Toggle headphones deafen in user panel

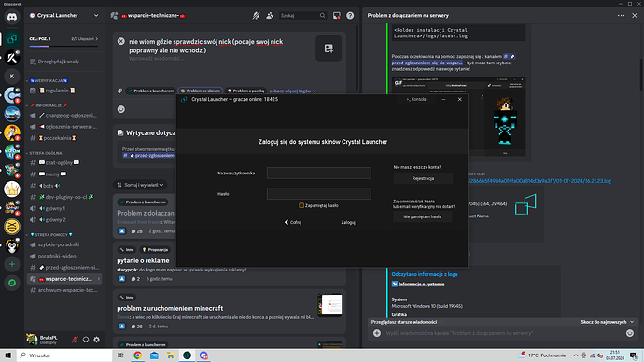tap(86, 340)
